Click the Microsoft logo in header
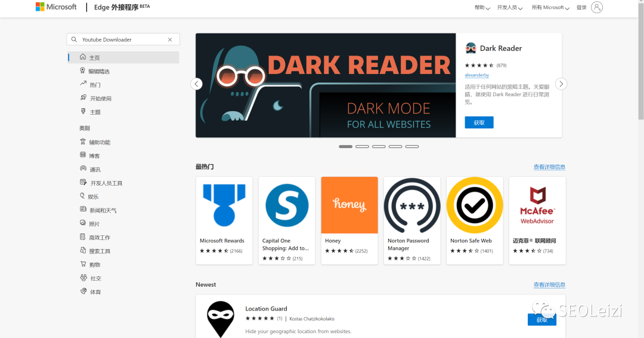 (x=56, y=7)
